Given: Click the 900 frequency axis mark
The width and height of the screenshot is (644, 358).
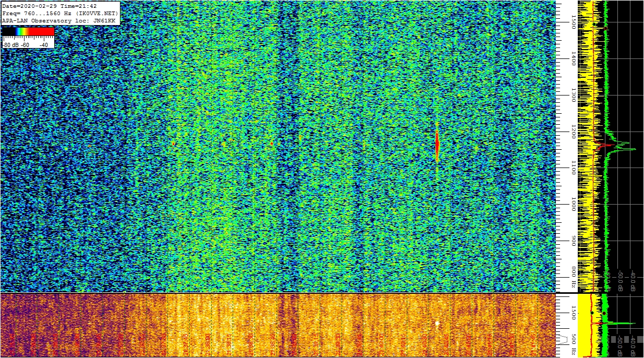Looking at the screenshot, I should point(573,241).
